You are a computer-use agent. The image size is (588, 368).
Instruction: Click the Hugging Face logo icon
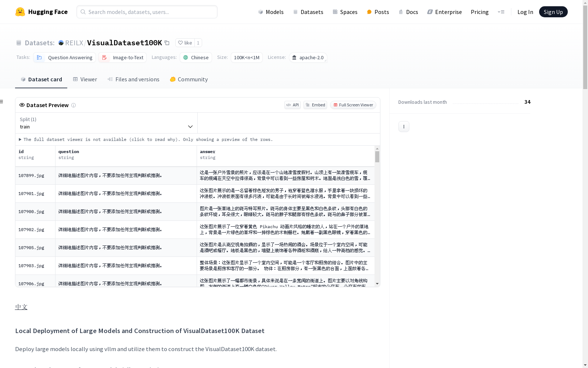(20, 12)
